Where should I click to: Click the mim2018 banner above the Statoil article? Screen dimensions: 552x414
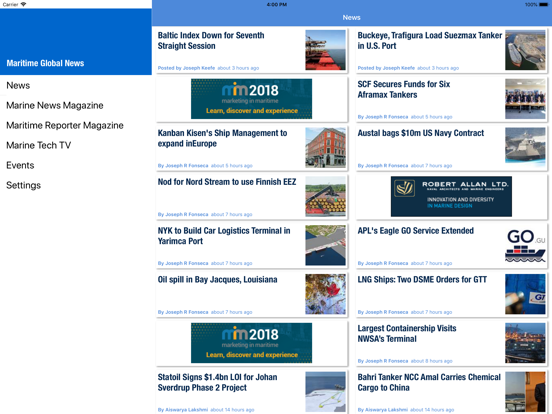pos(251,343)
